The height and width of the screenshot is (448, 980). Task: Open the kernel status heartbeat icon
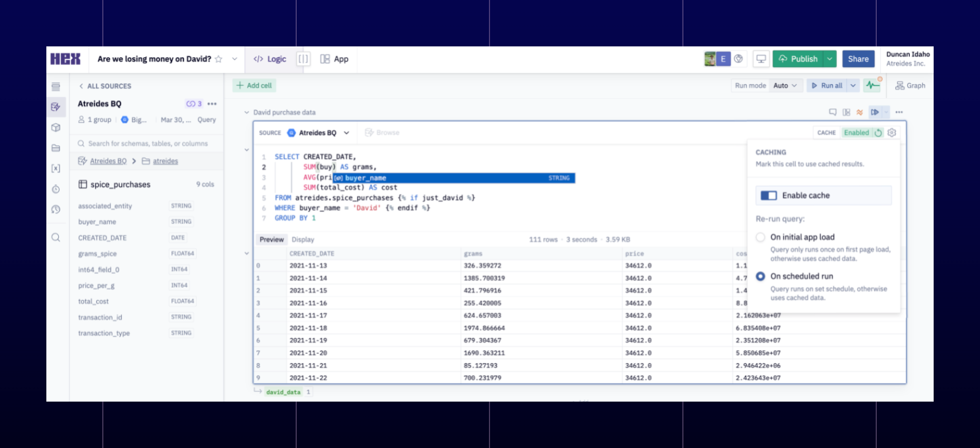coord(872,85)
